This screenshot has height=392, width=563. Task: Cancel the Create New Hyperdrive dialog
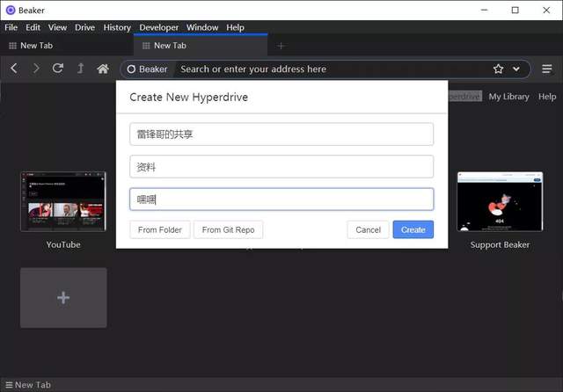pyautogui.click(x=368, y=229)
